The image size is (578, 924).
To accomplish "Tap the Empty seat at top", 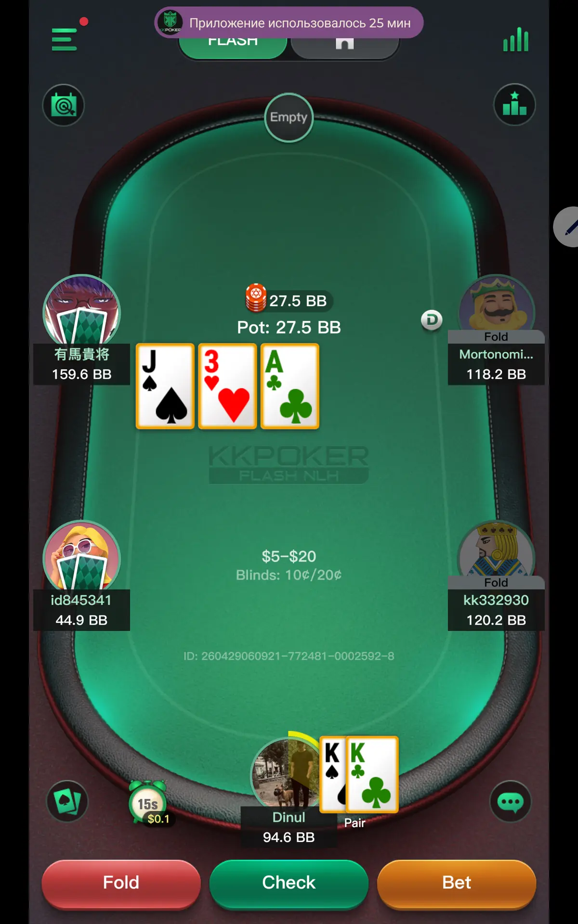I will pos(289,117).
